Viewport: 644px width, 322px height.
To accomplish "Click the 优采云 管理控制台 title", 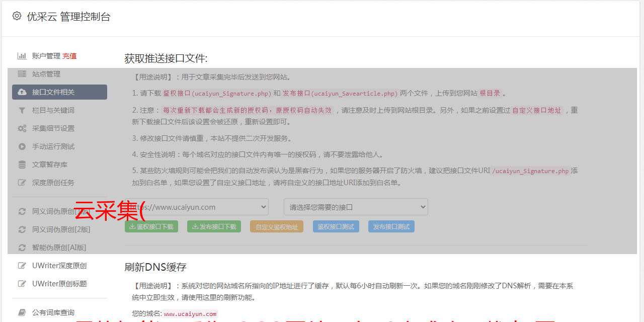I will [x=68, y=17].
